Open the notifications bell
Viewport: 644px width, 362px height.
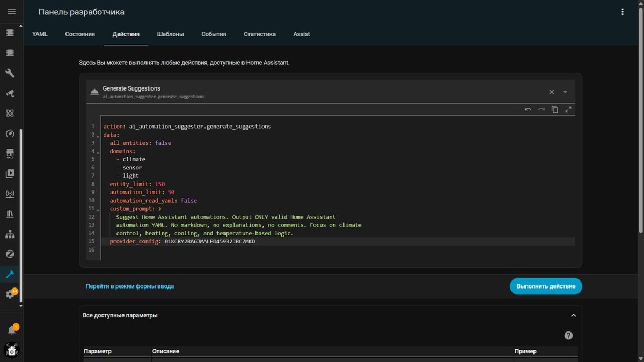(x=12, y=329)
